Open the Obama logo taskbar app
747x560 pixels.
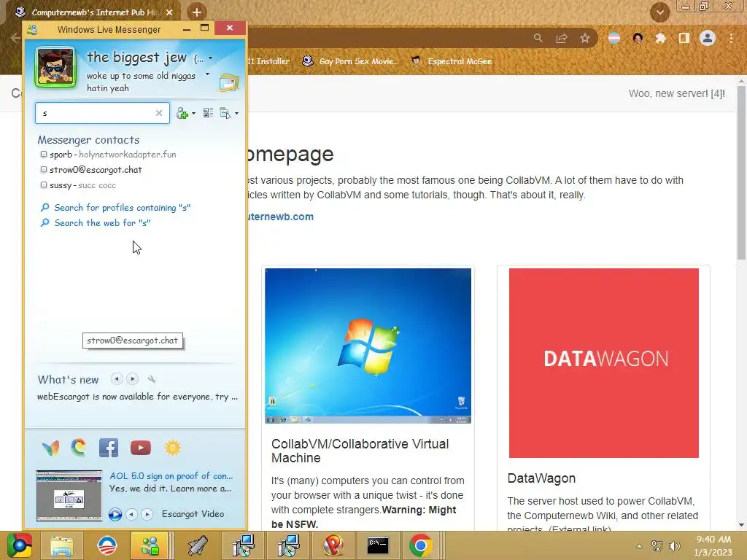click(x=107, y=545)
